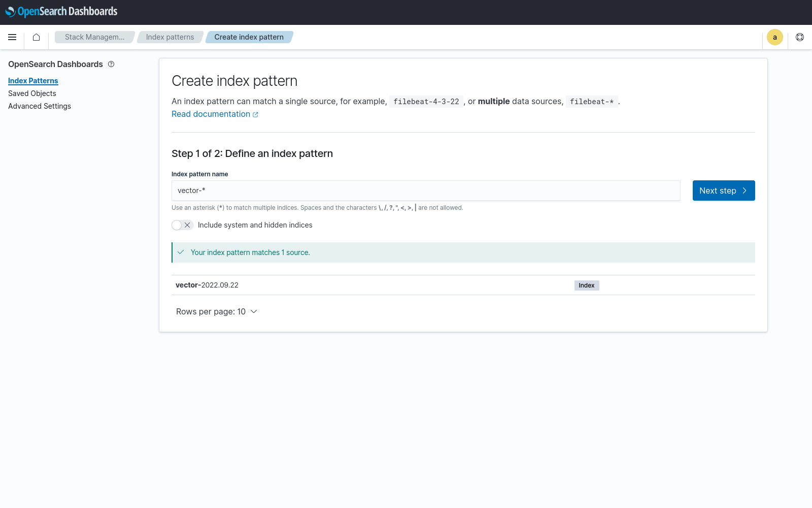Enable the Include system and hidden indices toggle
The width and height of the screenshot is (812, 508).
(x=182, y=225)
